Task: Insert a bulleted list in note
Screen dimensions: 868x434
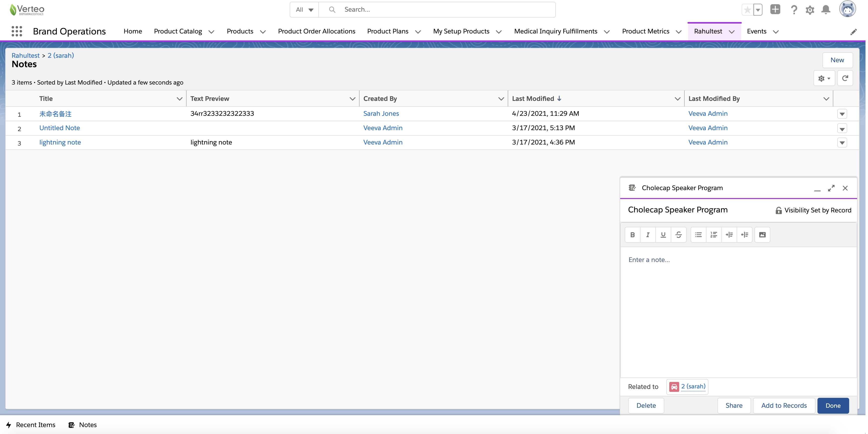Action: pos(698,235)
